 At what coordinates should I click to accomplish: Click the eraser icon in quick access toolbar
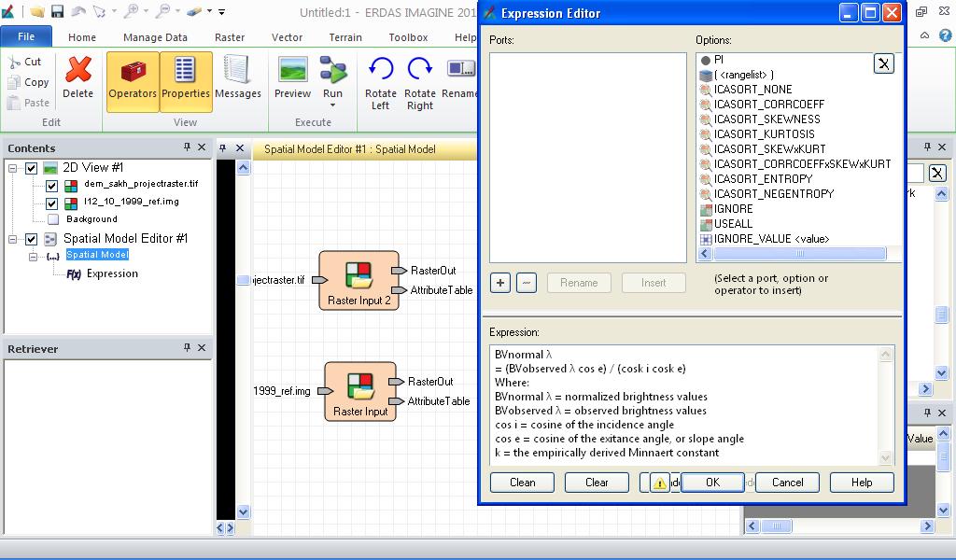tap(194, 11)
